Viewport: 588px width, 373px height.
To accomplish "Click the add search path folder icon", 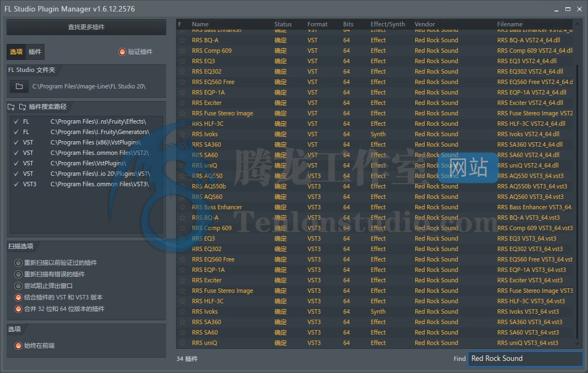I will point(11,107).
